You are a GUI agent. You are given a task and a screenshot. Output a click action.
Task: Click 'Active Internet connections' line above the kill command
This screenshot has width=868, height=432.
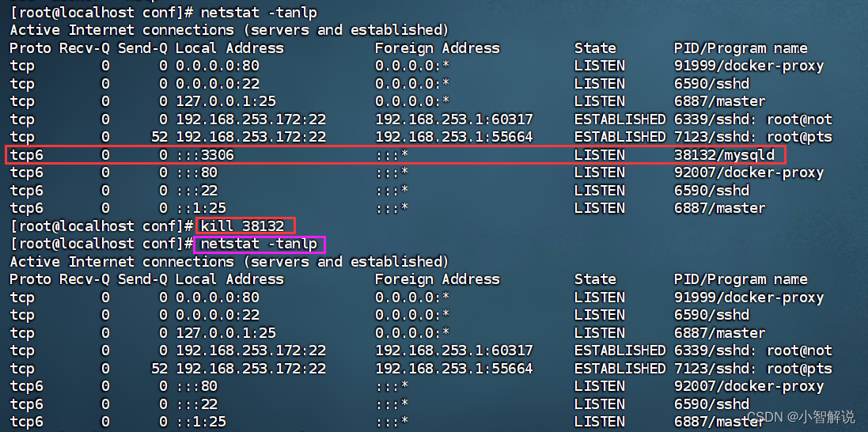click(229, 29)
